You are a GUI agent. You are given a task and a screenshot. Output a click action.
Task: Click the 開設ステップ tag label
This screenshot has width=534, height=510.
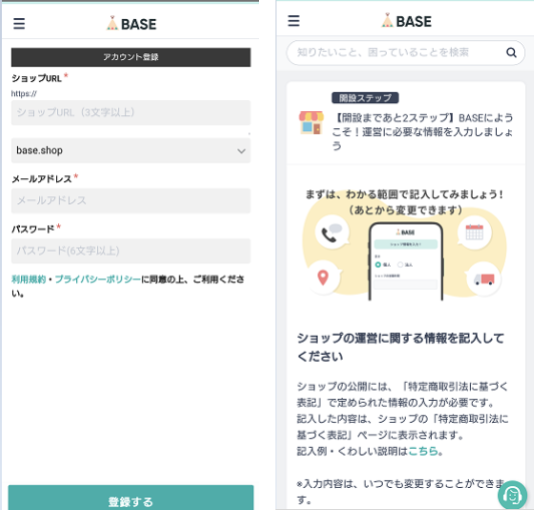tap(365, 98)
